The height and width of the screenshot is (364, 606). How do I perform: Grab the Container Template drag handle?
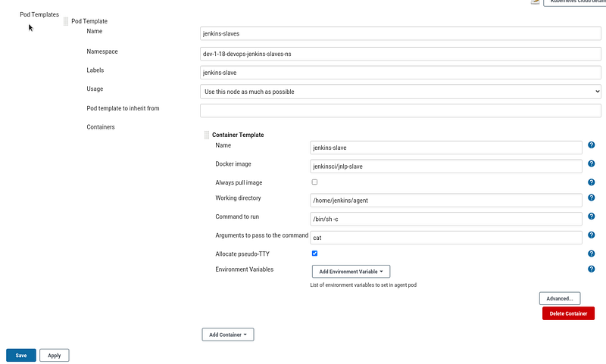click(207, 135)
